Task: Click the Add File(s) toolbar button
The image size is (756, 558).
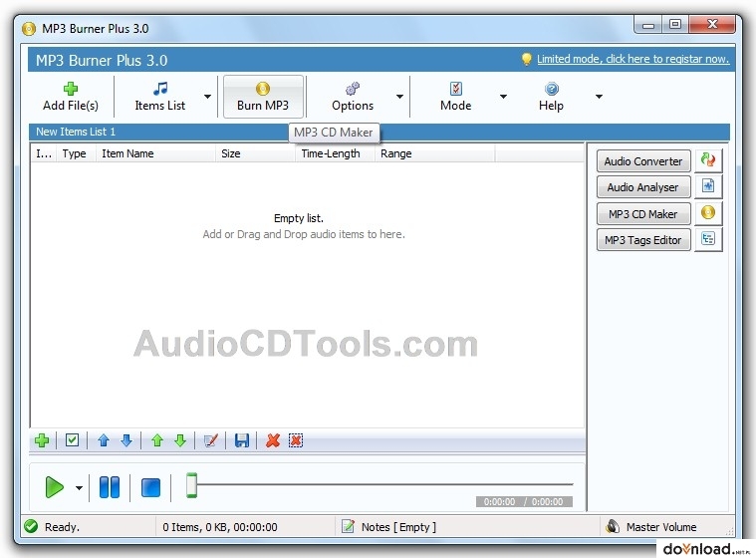Action: pos(71,97)
